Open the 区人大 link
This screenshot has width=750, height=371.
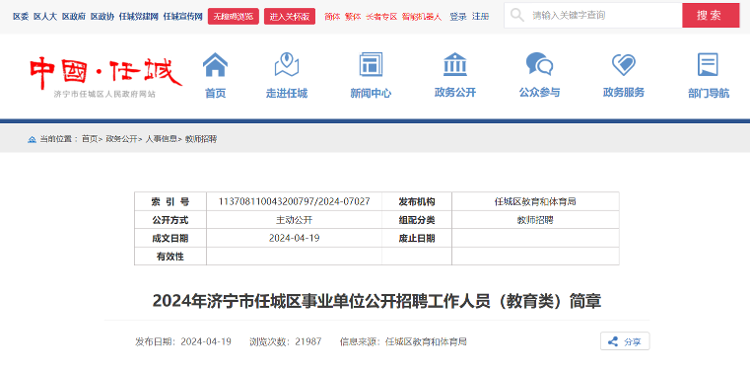[x=45, y=17]
